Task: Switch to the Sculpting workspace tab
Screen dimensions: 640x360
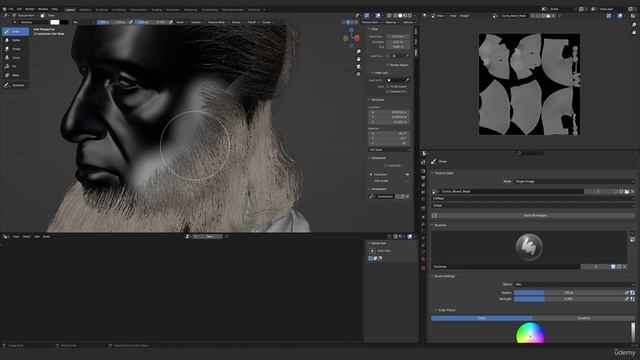Action: [x=102, y=9]
